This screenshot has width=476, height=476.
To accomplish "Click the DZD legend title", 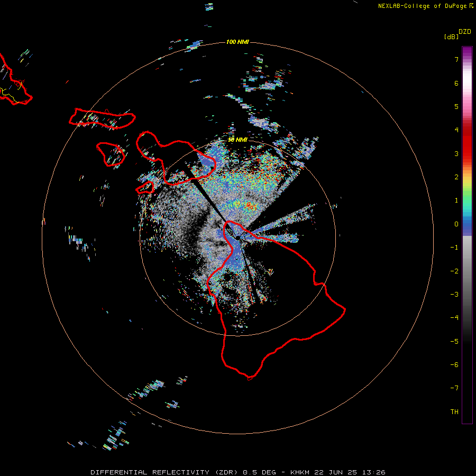I will pyautogui.click(x=465, y=32).
